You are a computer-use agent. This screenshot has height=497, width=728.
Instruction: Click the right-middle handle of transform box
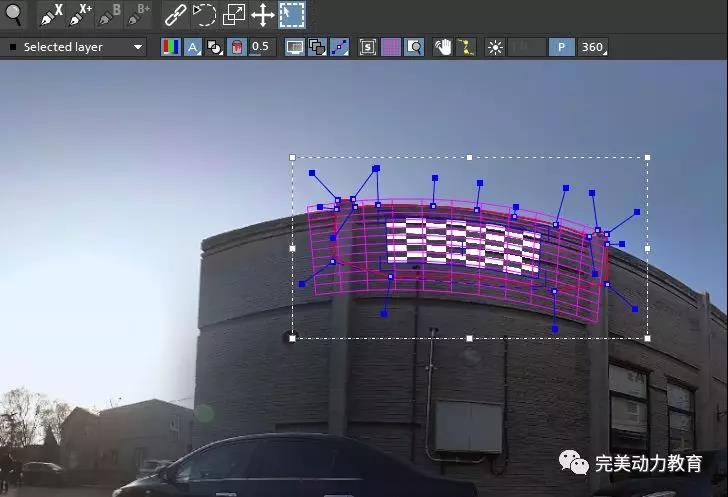tap(648, 248)
